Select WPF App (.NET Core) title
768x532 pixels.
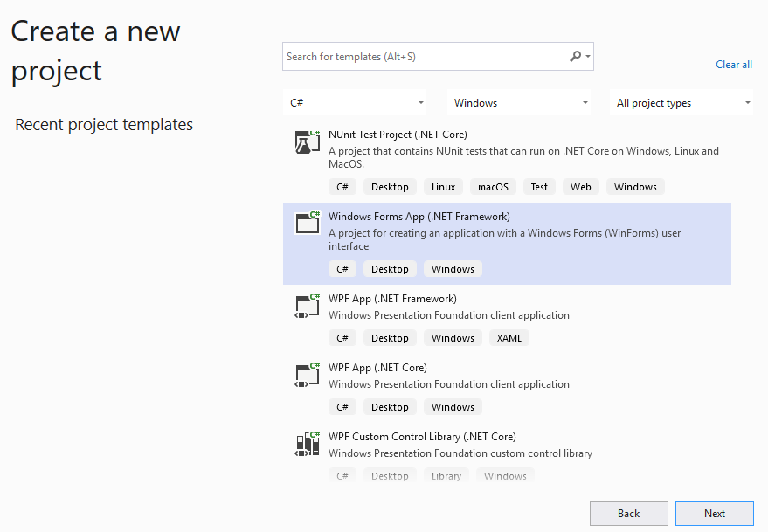377,368
